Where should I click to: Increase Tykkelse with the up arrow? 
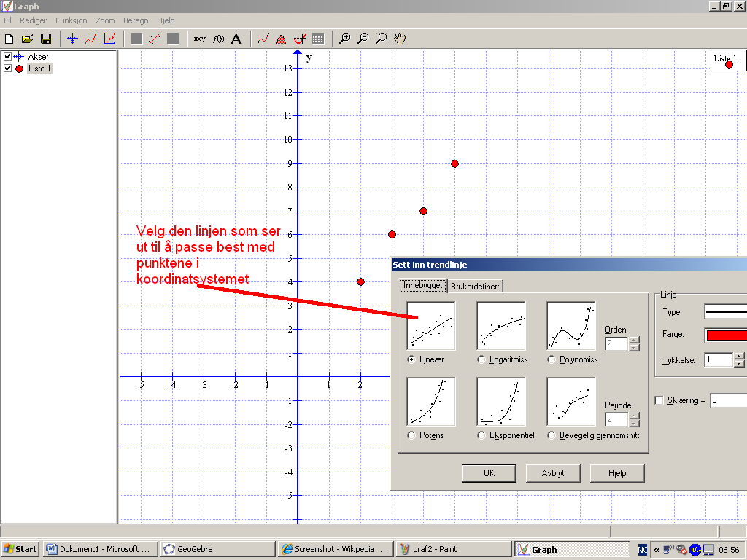click(740, 356)
